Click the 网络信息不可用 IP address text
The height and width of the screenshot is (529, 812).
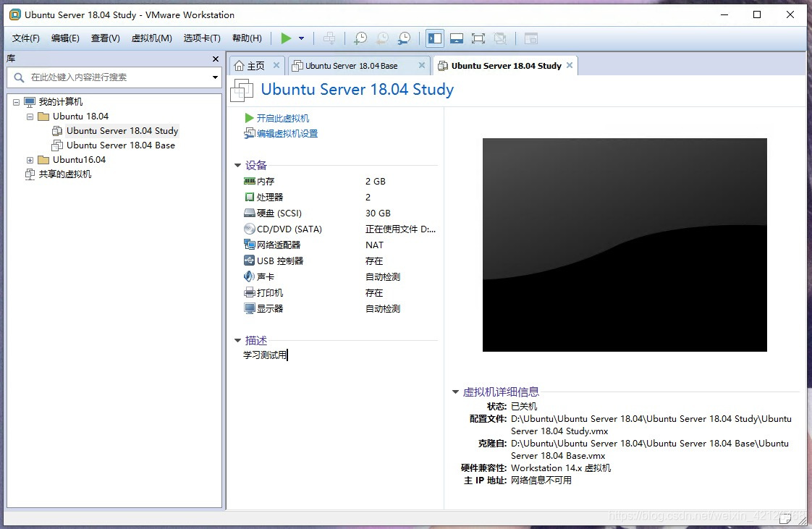541,481
